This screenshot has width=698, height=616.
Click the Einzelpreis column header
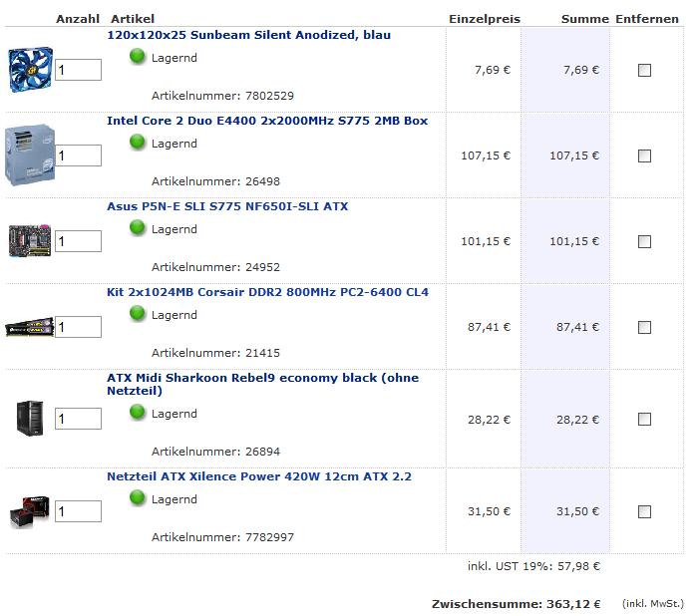tap(485, 19)
